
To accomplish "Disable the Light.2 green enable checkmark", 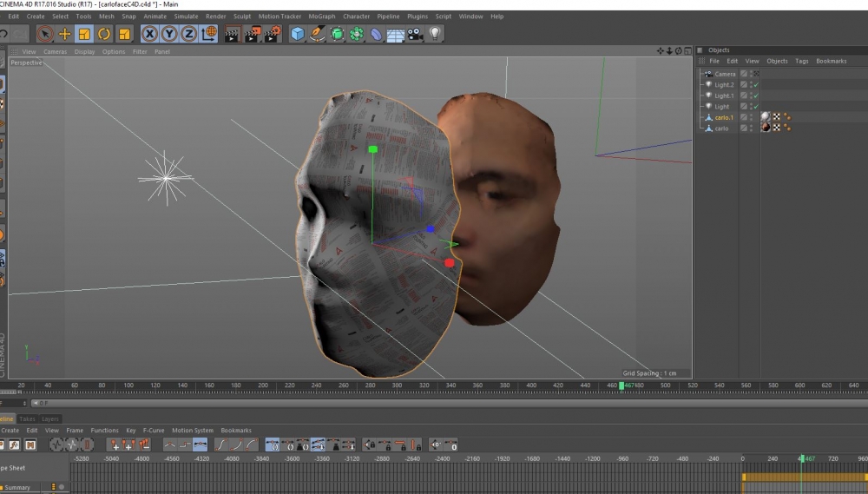I will tap(756, 85).
